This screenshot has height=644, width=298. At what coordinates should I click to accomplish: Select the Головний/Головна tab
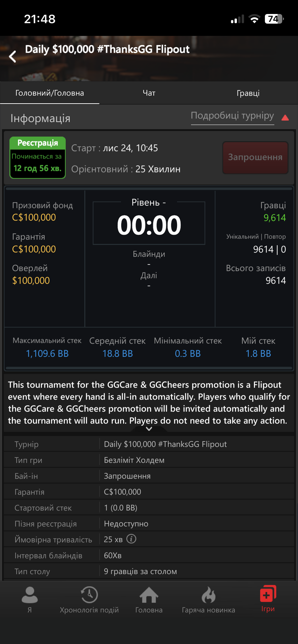click(x=49, y=93)
